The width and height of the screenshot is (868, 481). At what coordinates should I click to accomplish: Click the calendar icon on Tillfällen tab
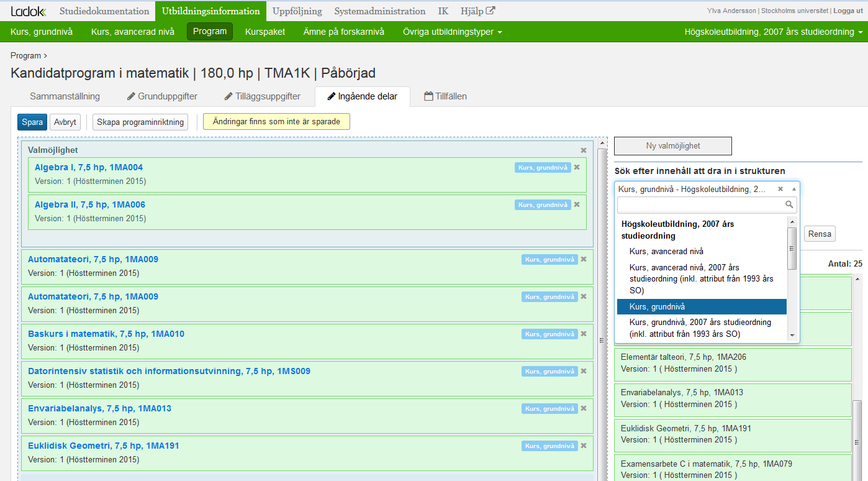pyautogui.click(x=428, y=96)
